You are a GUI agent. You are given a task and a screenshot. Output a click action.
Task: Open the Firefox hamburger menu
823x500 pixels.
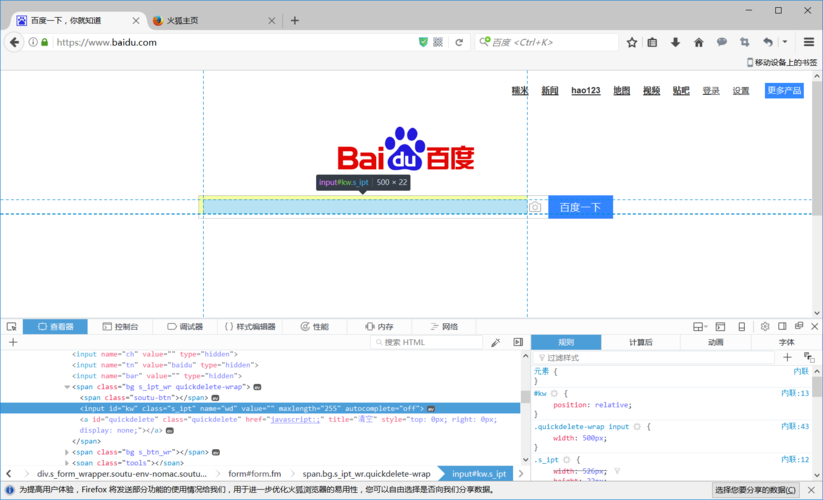click(x=809, y=42)
